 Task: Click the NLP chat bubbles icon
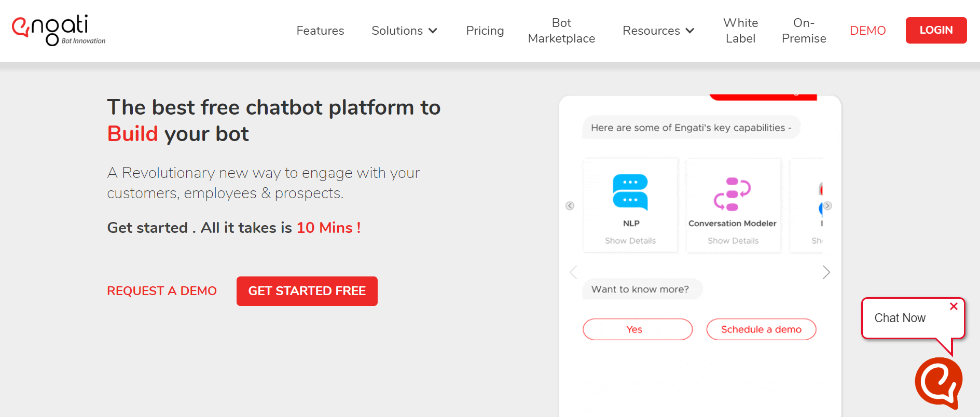pos(630,192)
